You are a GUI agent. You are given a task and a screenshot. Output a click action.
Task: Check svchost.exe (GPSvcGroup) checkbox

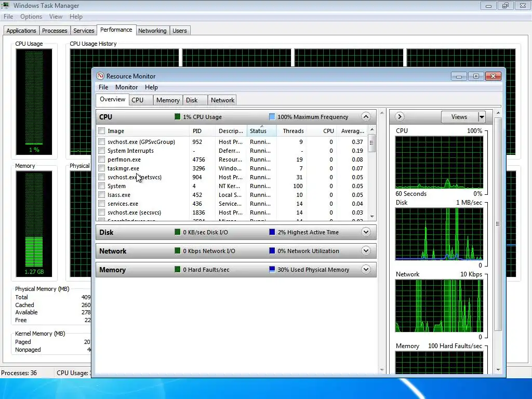click(101, 141)
